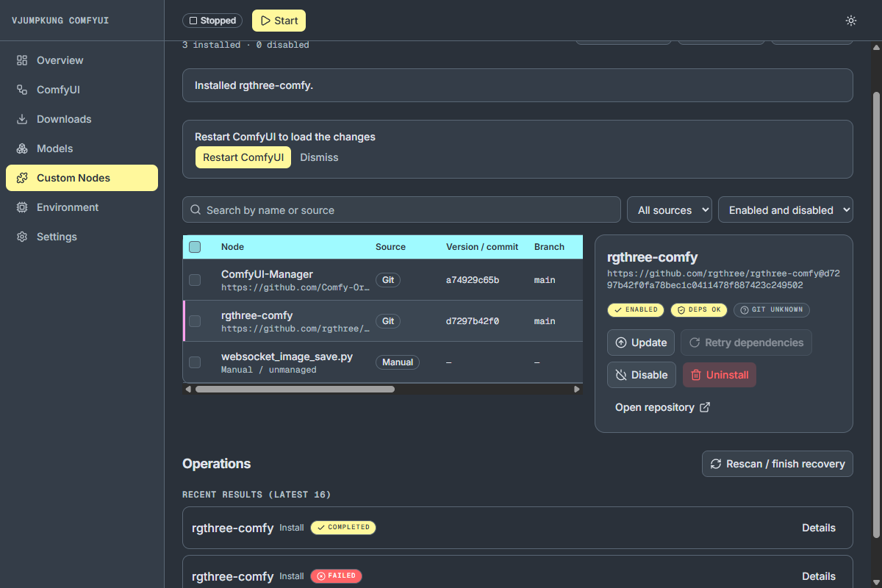Image resolution: width=882 pixels, height=588 pixels.
Task: Open the Enabled and disabled filter dropdown
Action: (785, 209)
